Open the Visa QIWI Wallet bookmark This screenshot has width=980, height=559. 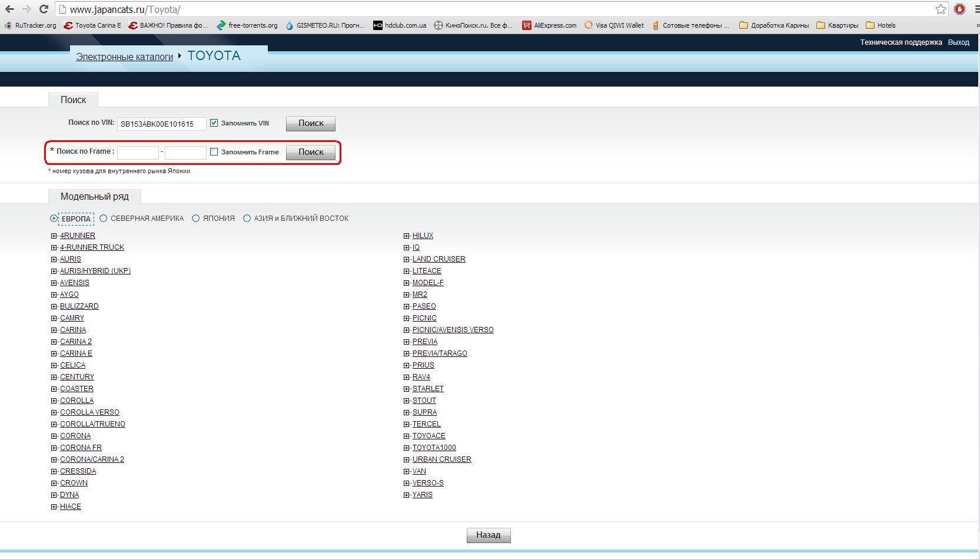(614, 25)
